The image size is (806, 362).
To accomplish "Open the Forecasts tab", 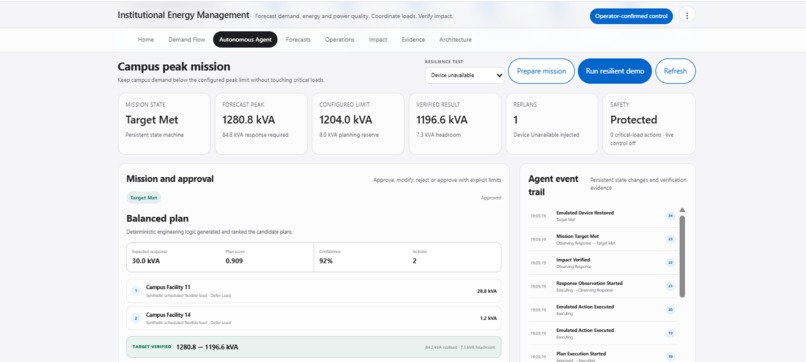I will pyautogui.click(x=298, y=40).
